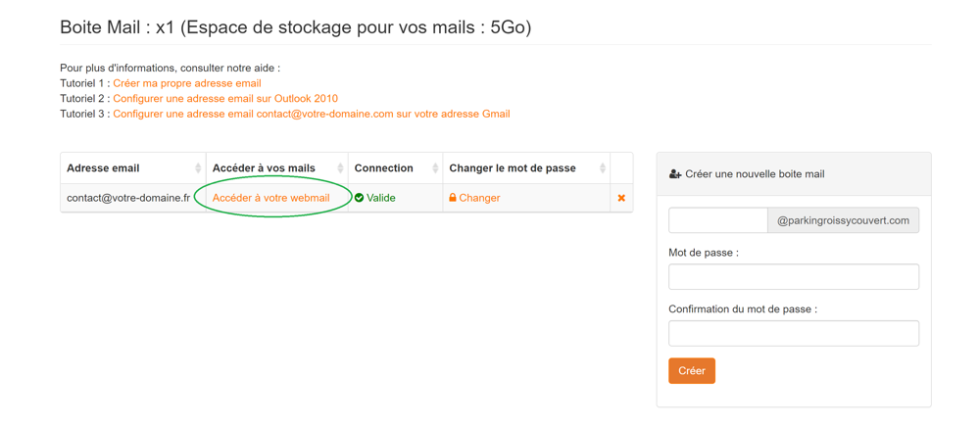Click the Mot de passe input field

point(793,277)
